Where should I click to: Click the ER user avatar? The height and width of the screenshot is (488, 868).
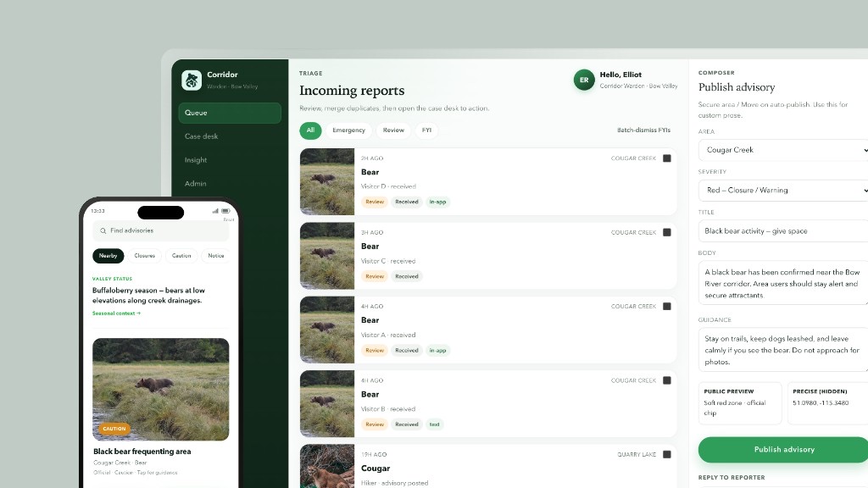pyautogui.click(x=584, y=80)
